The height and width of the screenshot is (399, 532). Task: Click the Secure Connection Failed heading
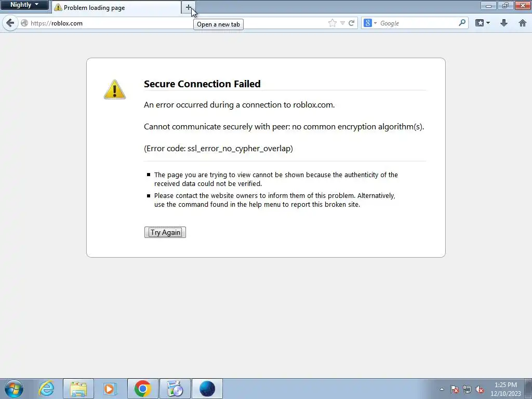[x=202, y=84]
